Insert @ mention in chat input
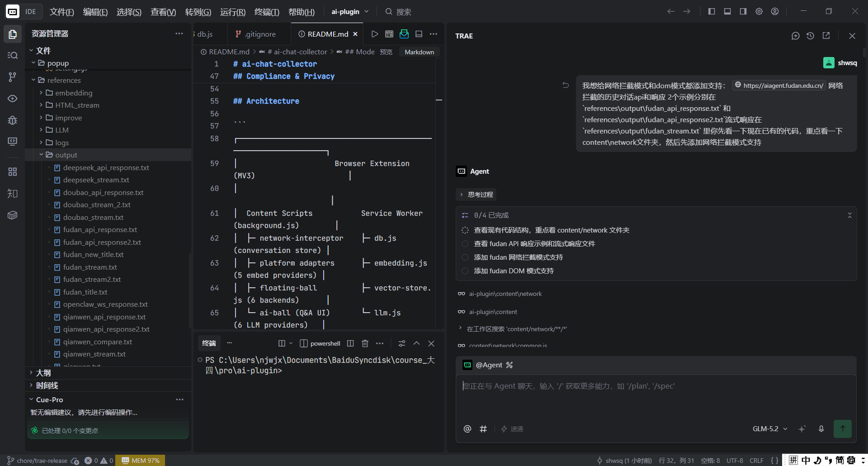Viewport: 868px width, 466px height. point(467,429)
